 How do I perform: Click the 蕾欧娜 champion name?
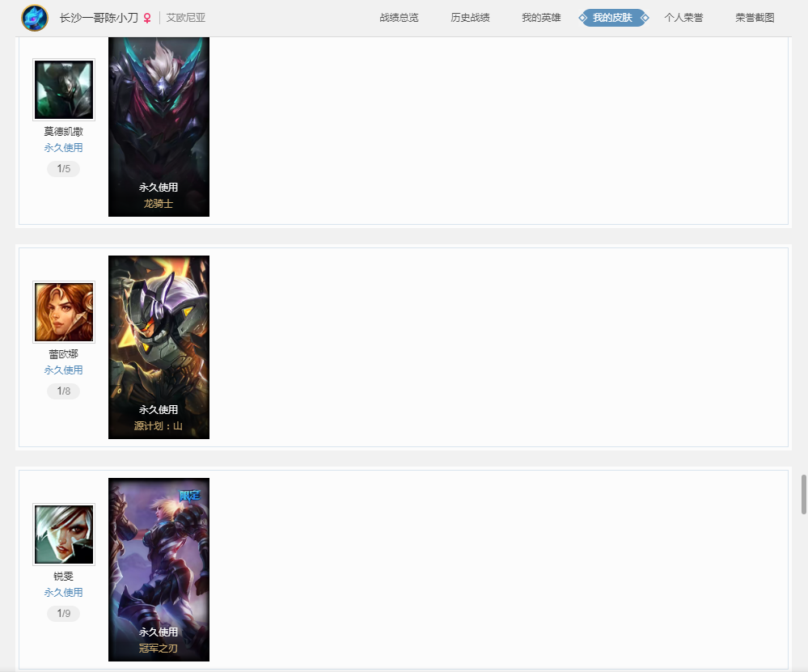63,354
